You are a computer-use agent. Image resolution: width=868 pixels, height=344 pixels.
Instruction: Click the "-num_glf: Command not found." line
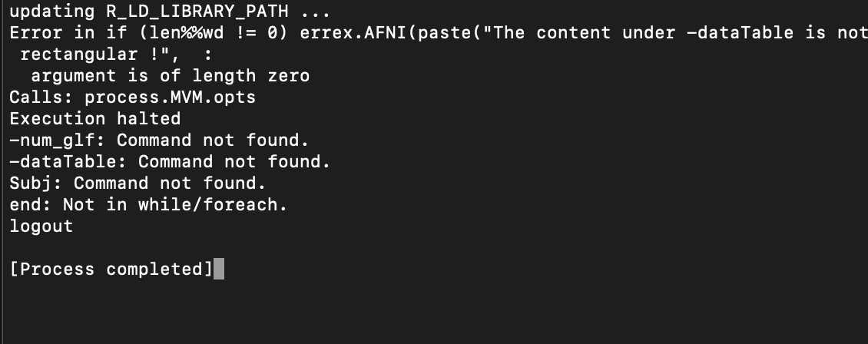pyautogui.click(x=160, y=141)
